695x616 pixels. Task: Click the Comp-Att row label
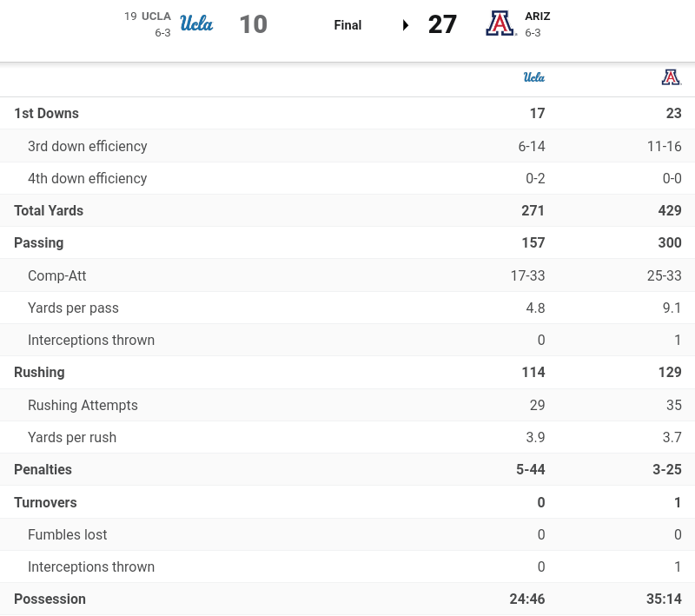[56, 275]
